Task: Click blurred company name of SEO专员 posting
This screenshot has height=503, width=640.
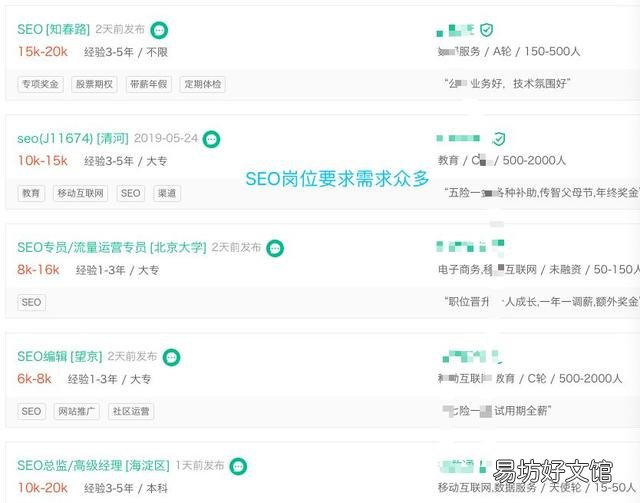Action: coord(470,246)
